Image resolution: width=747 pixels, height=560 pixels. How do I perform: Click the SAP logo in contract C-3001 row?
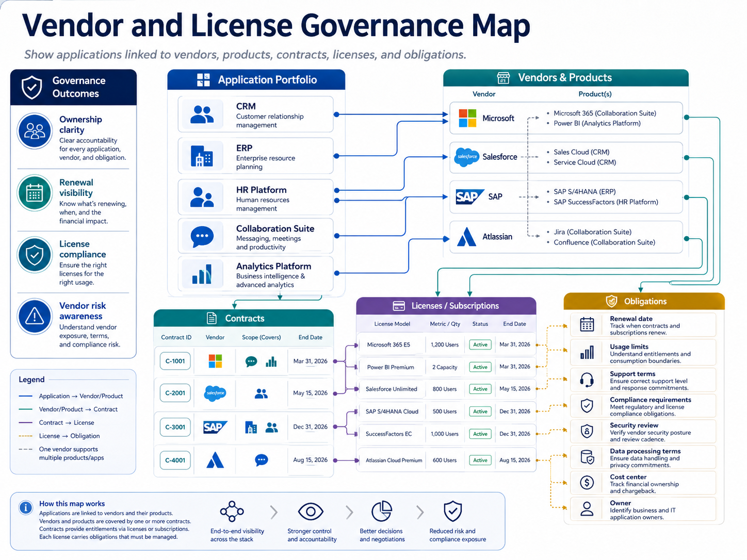click(215, 427)
